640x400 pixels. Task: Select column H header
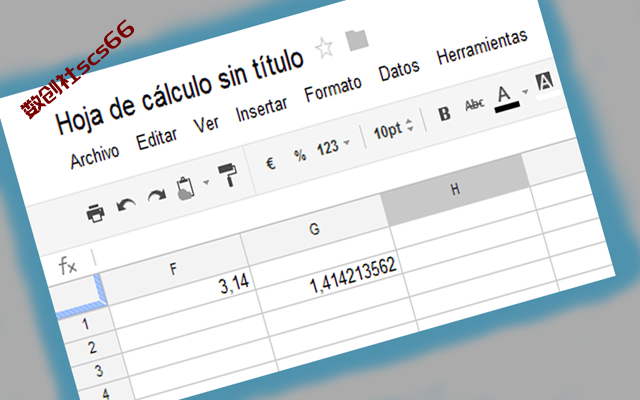click(455, 190)
